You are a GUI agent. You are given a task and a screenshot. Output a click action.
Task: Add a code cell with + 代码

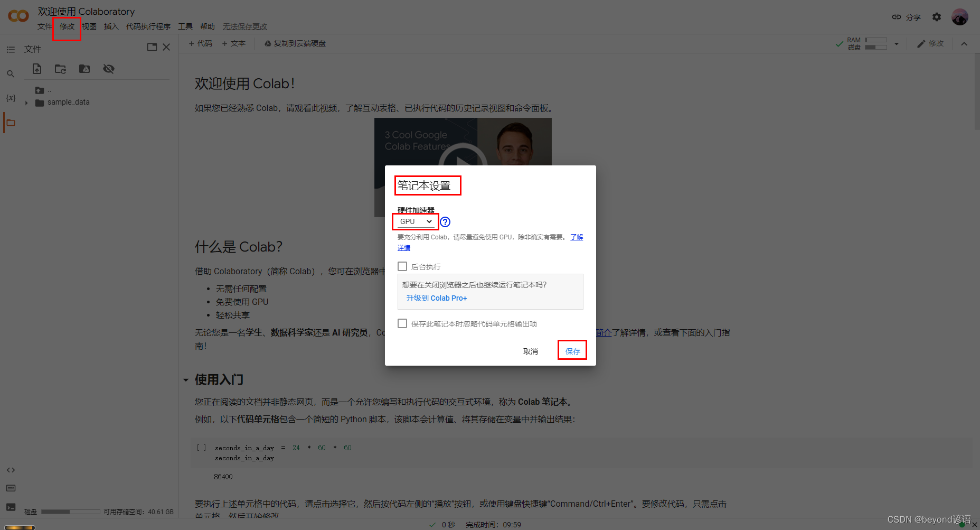[x=201, y=43]
